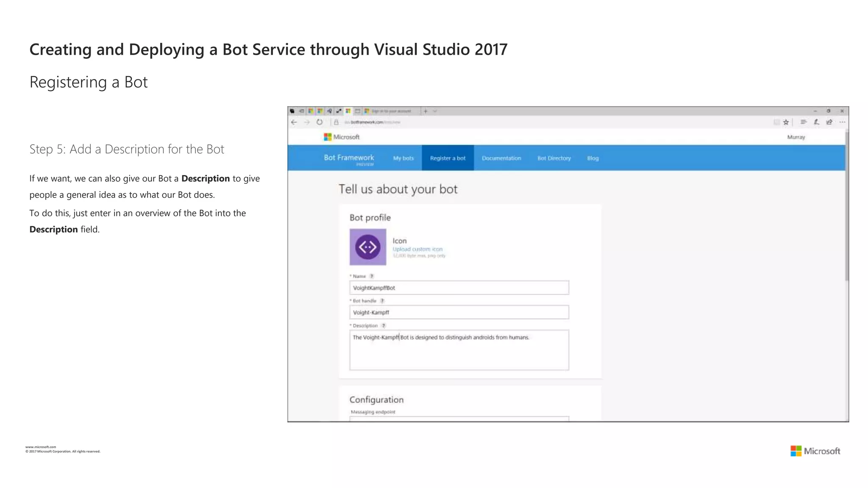Go to Bot Directory page
The image size is (868, 488).
pyautogui.click(x=554, y=158)
